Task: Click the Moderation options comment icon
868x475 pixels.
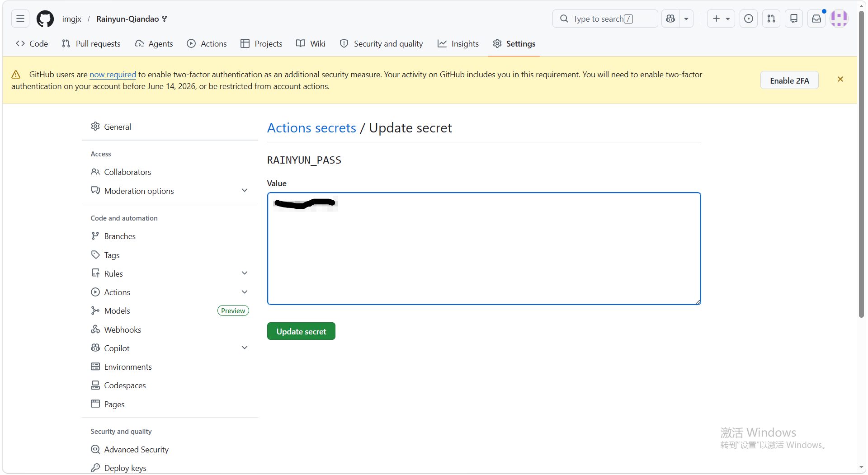Action: (95, 191)
